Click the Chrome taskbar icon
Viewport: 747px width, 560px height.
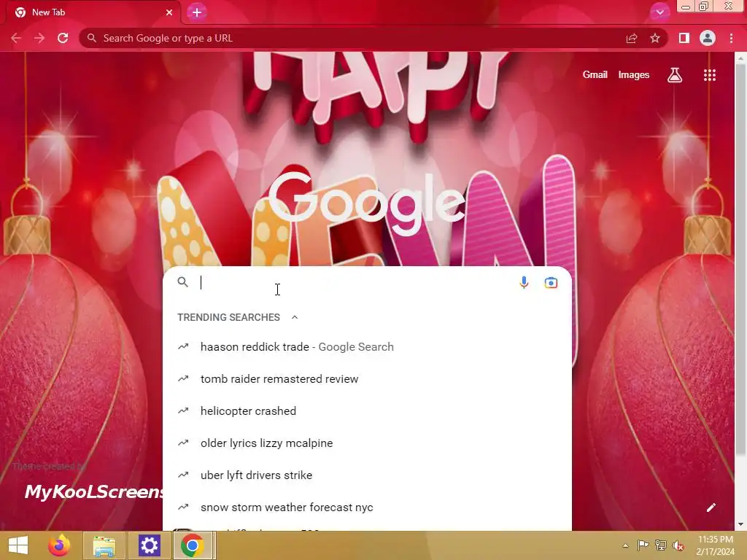click(x=193, y=545)
